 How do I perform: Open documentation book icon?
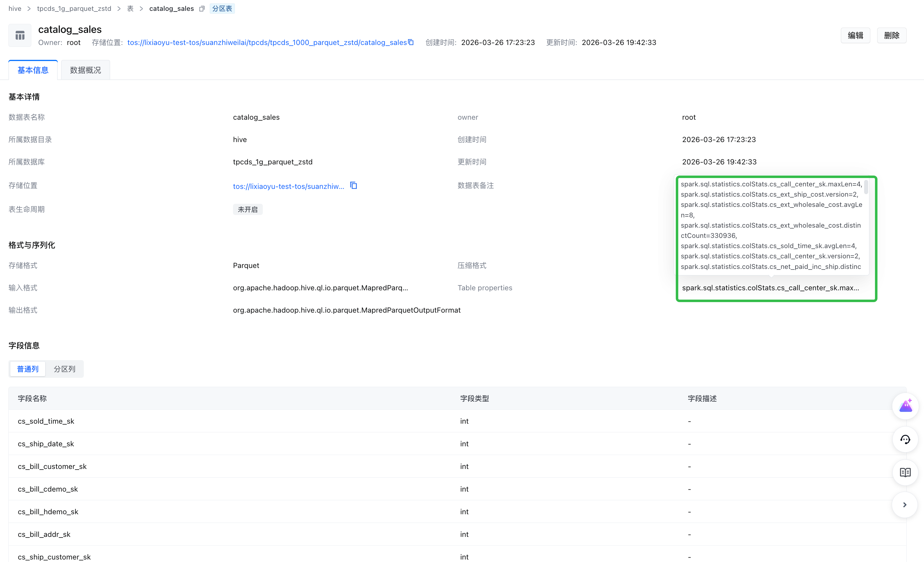tap(905, 472)
